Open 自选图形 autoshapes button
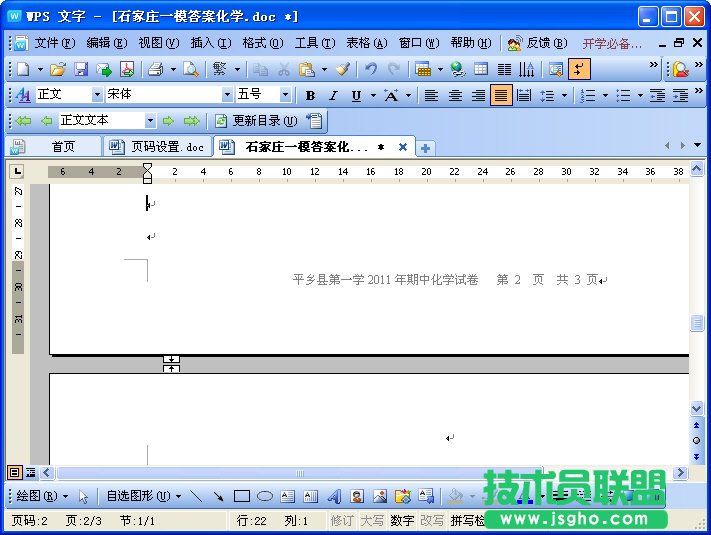Screen dimensions: 711x535 pyautogui.click(x=144, y=496)
